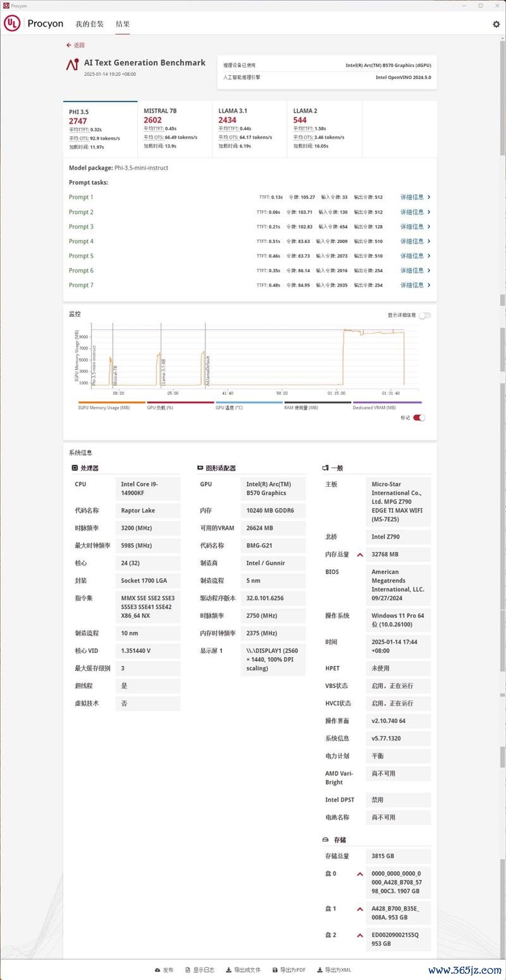This screenshot has width=506, height=980.
Task: Click 导出成文件 to export a file
Action: click(x=244, y=970)
